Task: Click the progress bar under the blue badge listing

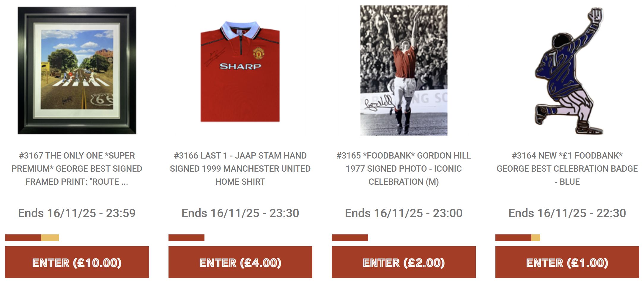Action: pos(518,238)
